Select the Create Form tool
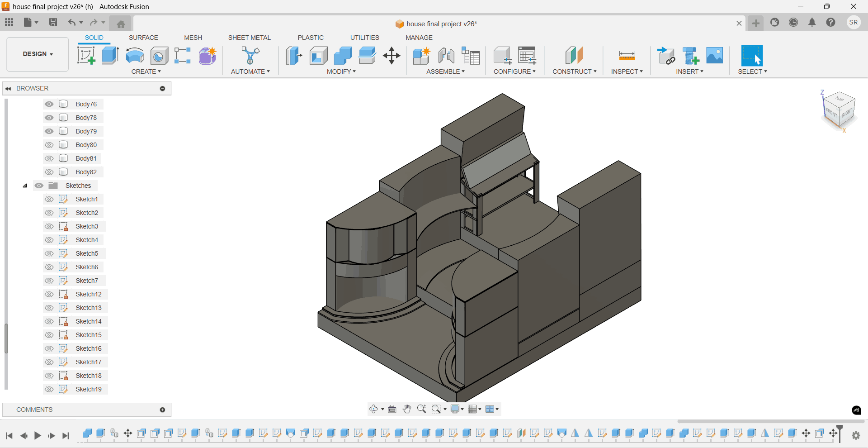Image resolution: width=868 pixels, height=448 pixels. (208, 56)
